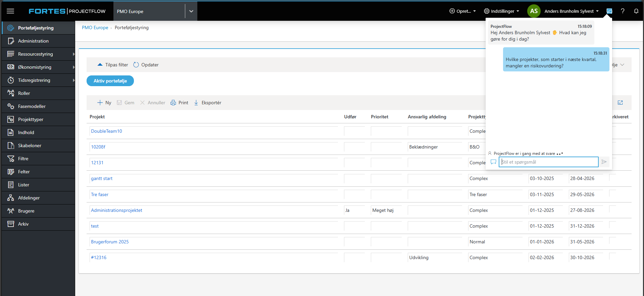Viewport: 644px width, 296px height.
Task: Click the Lister sidebar icon
Action: pyautogui.click(x=11, y=185)
